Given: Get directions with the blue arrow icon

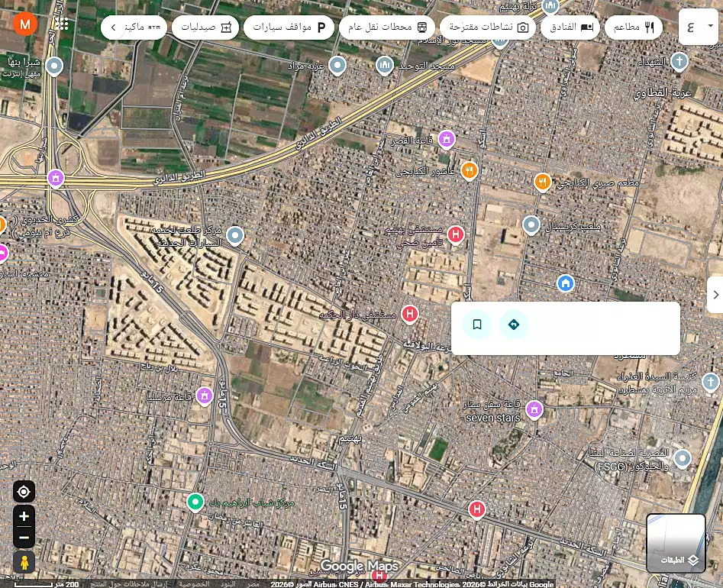Looking at the screenshot, I should coord(514,325).
